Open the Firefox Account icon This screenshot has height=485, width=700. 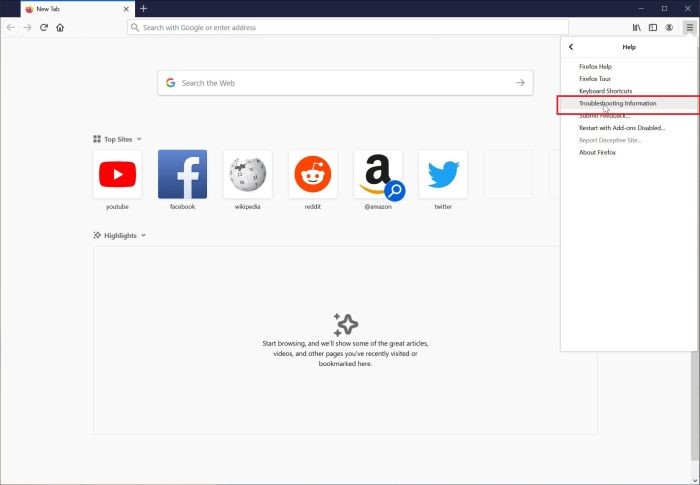point(669,28)
